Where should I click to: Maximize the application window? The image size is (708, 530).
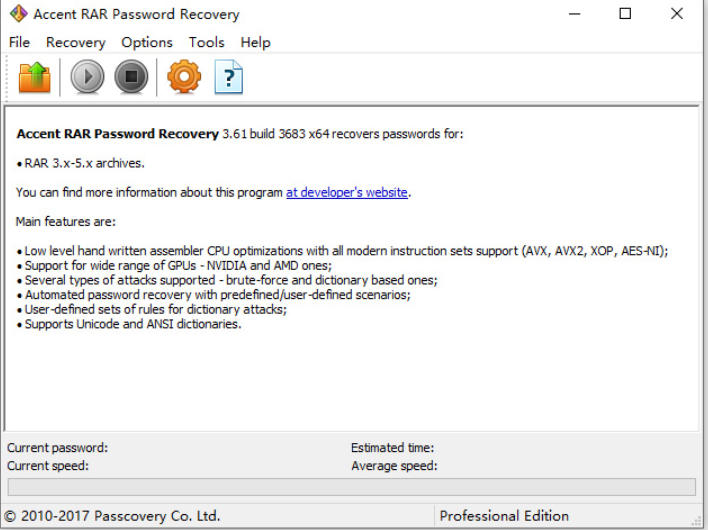tap(625, 14)
